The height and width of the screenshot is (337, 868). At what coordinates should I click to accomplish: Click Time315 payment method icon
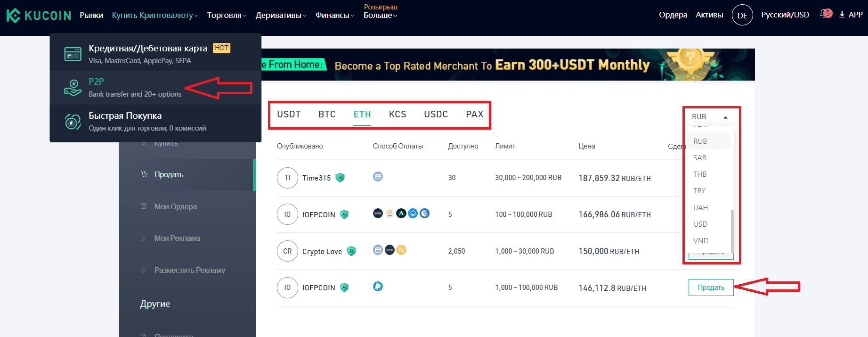[378, 177]
